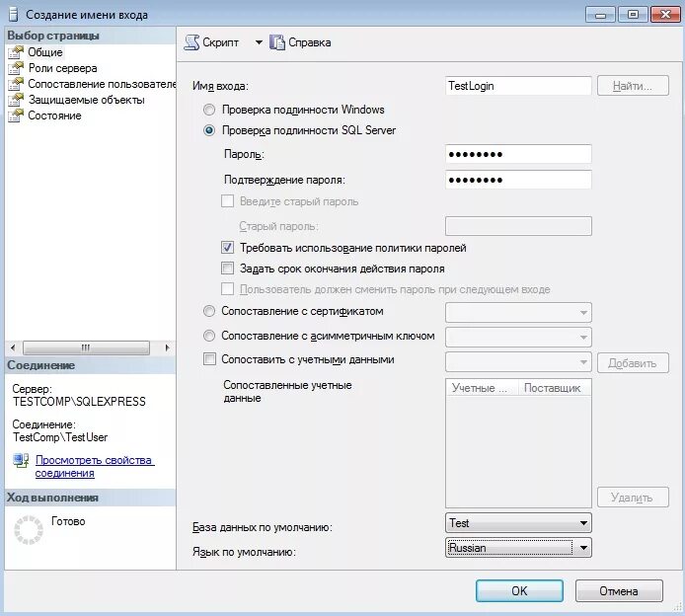The width and height of the screenshot is (685, 616).
Task: Check Задать срок окончания действия пароля
Action: click(x=227, y=269)
